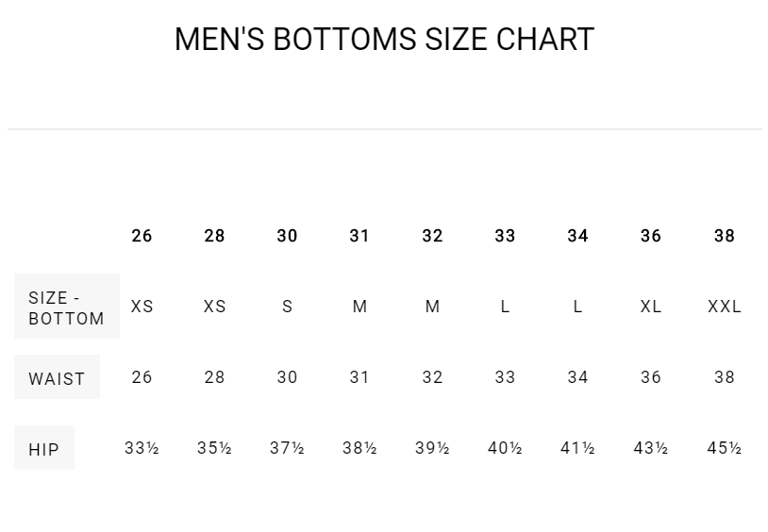The width and height of the screenshot is (768, 532).
Task: Click the XL size cell
Action: tap(651, 307)
